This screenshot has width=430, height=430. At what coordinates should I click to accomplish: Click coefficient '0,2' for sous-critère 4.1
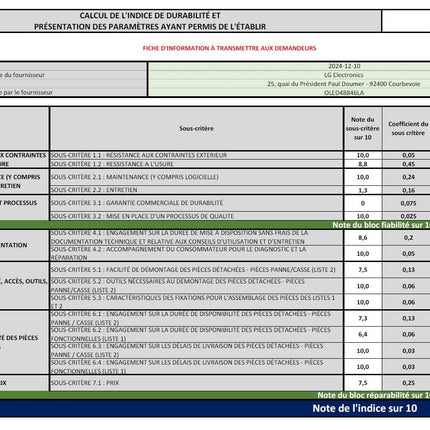pyautogui.click(x=408, y=238)
